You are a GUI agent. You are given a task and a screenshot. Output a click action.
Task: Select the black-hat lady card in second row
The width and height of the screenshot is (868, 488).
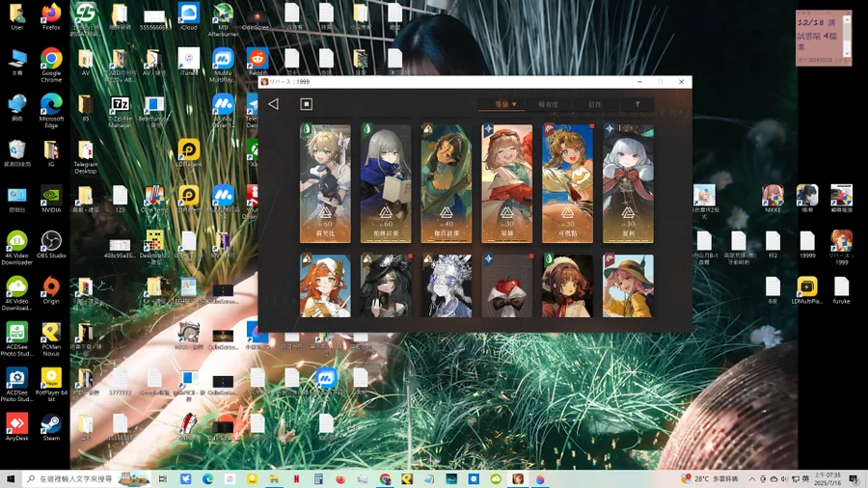pos(386,285)
